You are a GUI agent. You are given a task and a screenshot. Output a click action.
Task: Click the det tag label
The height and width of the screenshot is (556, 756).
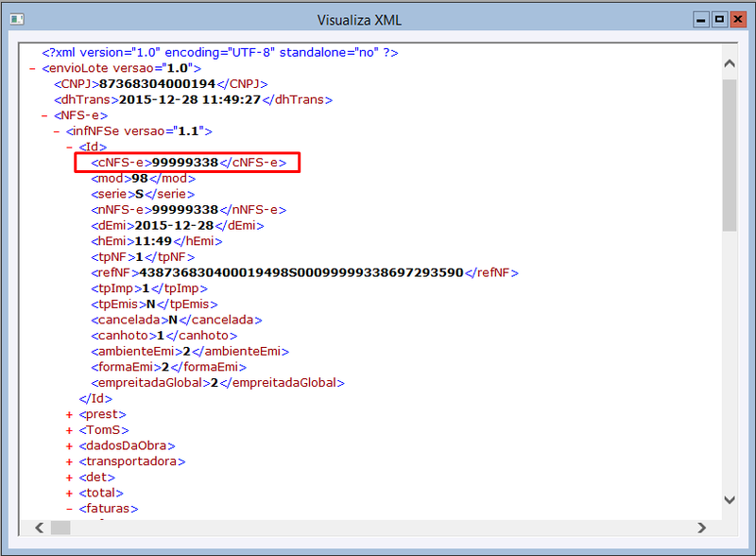(x=97, y=478)
